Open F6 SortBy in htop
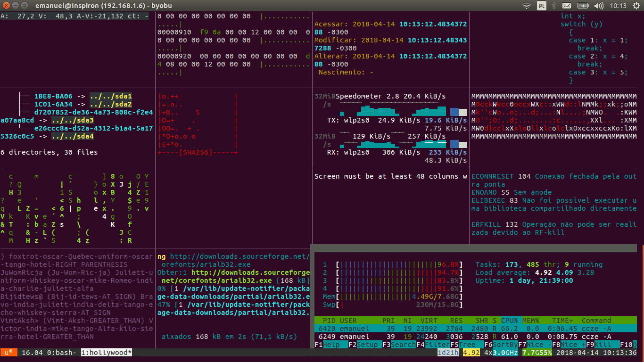This screenshot has width=644, height=362. 501,345
